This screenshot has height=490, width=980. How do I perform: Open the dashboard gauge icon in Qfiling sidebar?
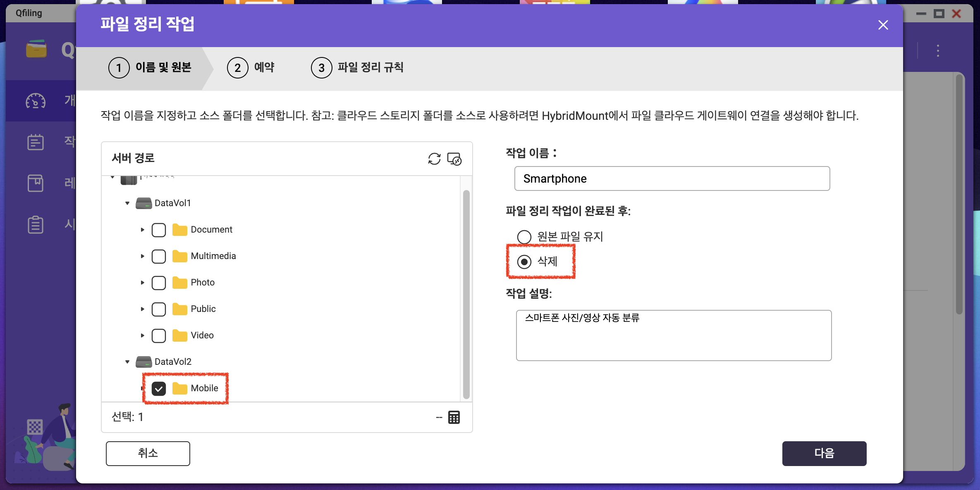[36, 100]
